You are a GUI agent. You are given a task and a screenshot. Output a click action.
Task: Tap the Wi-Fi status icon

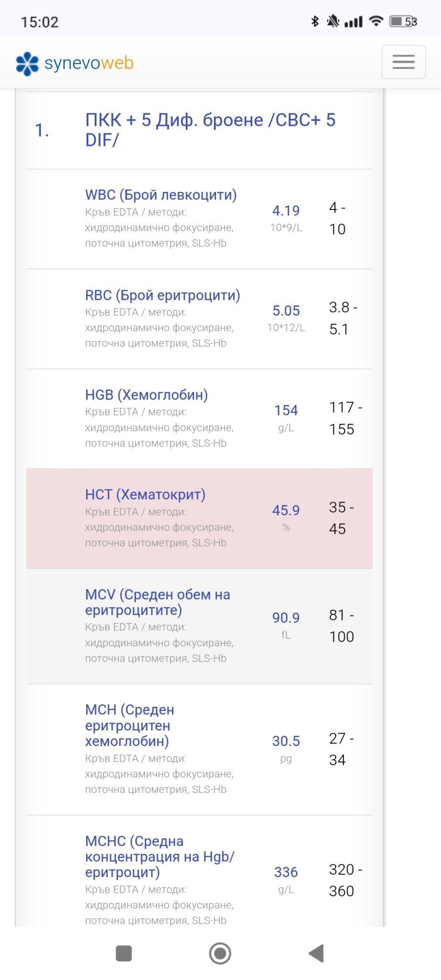tap(376, 21)
